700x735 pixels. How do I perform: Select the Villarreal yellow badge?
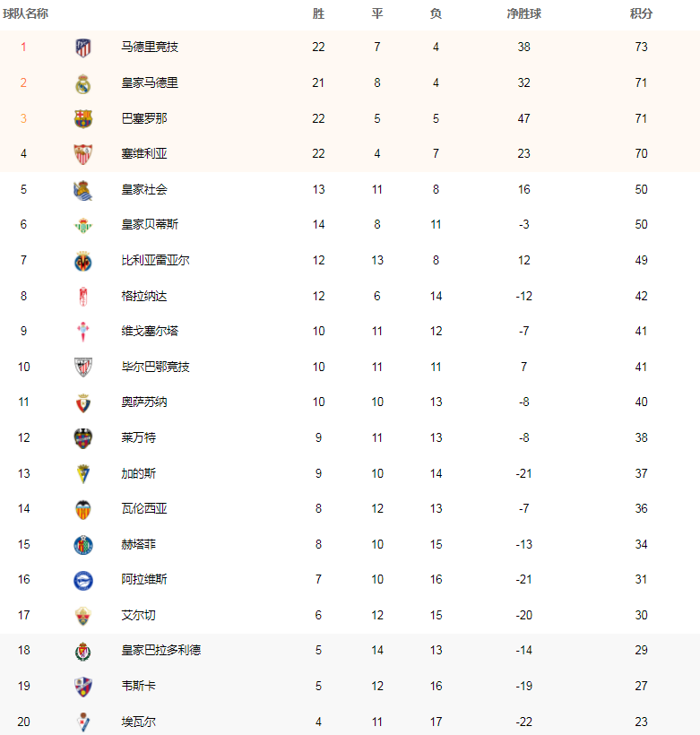[x=83, y=261]
